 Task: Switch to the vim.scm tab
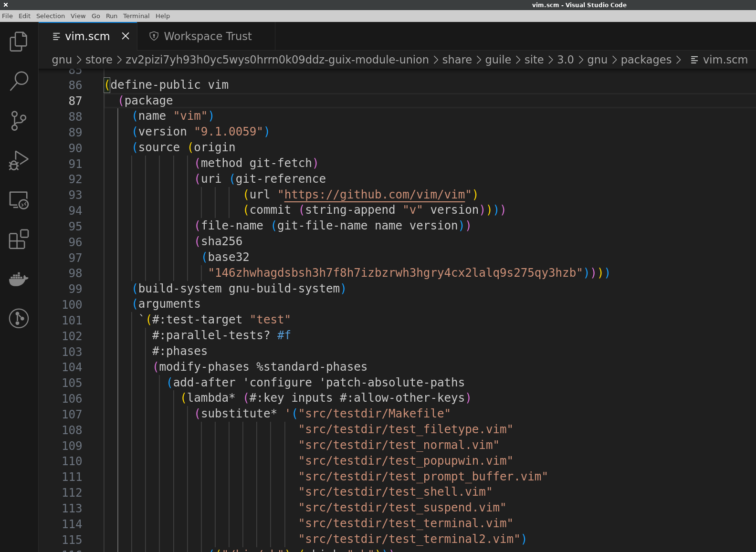(x=88, y=36)
